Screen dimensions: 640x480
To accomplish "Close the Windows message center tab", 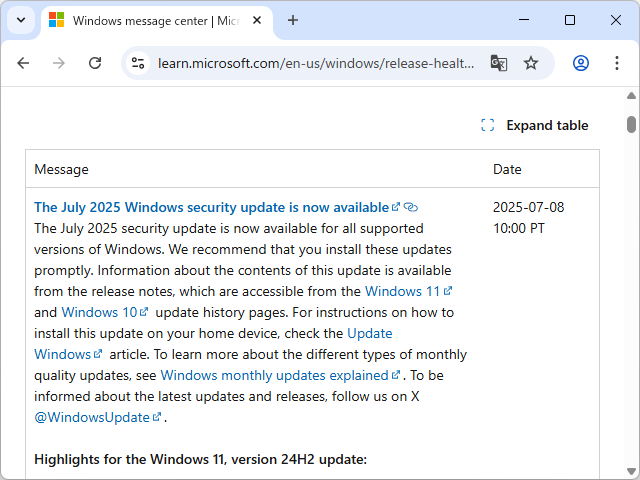I will click(257, 20).
